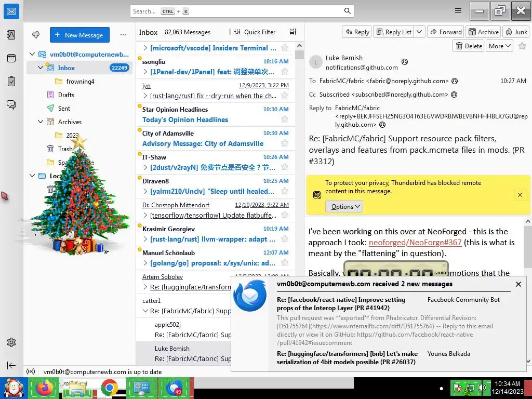Collapse the catter1 FabricMC thread

[145, 311]
